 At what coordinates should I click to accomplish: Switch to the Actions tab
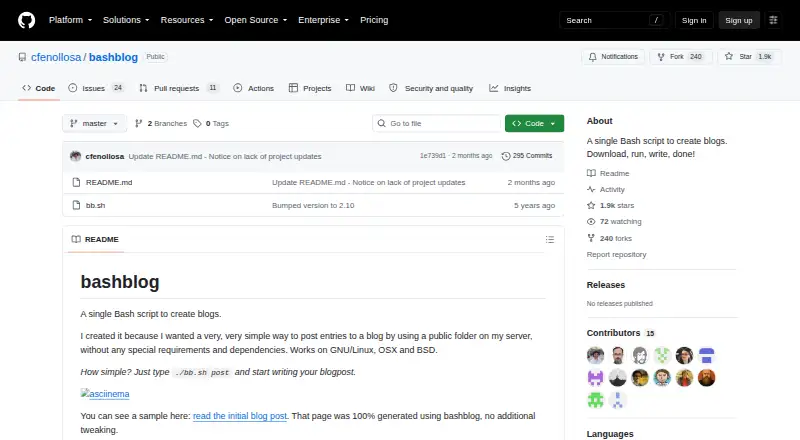pos(254,88)
